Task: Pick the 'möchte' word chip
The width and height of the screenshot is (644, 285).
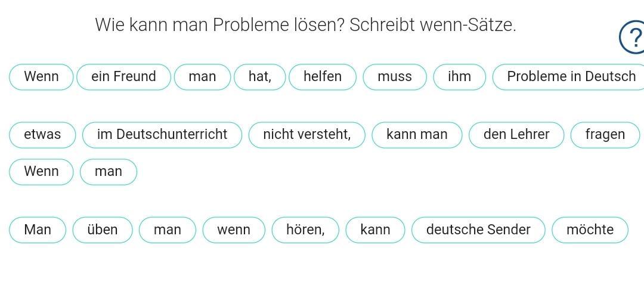Action: [x=590, y=230]
